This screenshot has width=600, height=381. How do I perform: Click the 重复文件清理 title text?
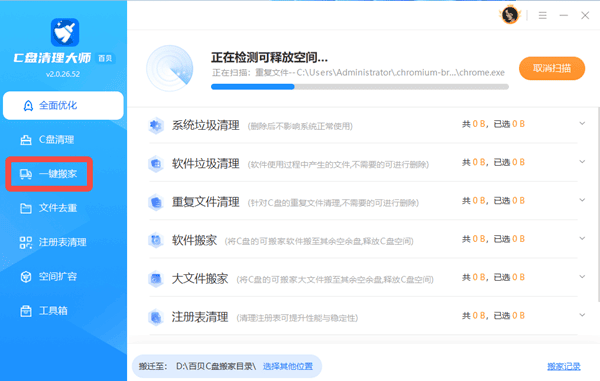point(205,202)
